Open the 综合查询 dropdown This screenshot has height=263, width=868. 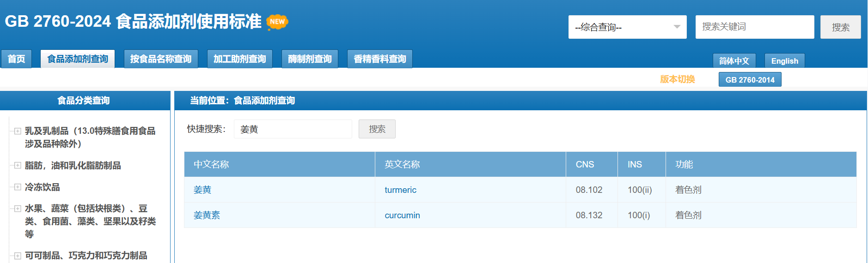click(627, 27)
